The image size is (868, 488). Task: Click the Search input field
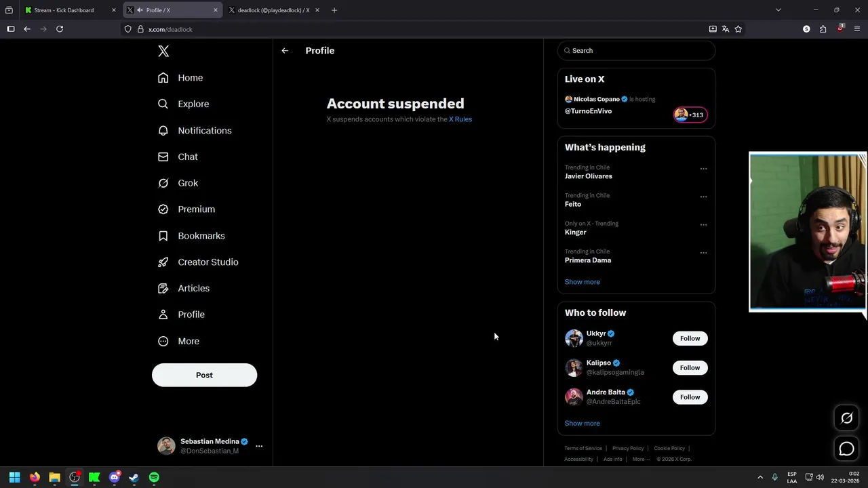point(636,51)
